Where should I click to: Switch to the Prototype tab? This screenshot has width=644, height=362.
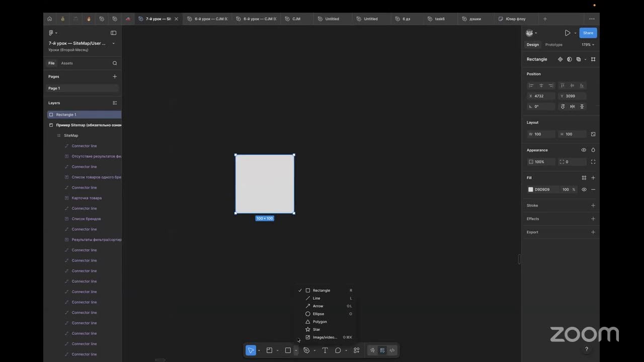pyautogui.click(x=553, y=45)
